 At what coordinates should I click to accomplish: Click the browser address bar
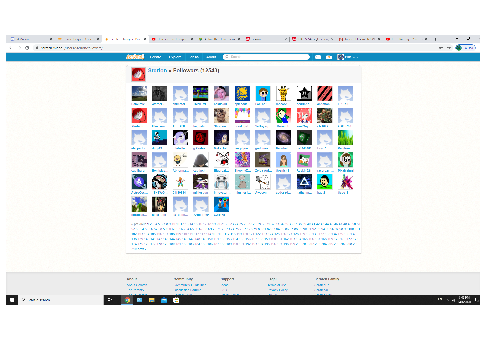[x=233, y=48]
